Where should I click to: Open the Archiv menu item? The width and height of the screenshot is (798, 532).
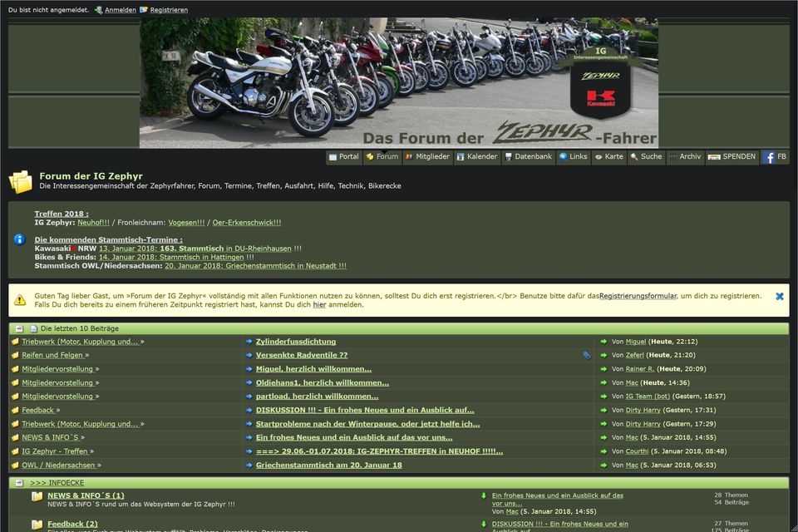[685, 157]
